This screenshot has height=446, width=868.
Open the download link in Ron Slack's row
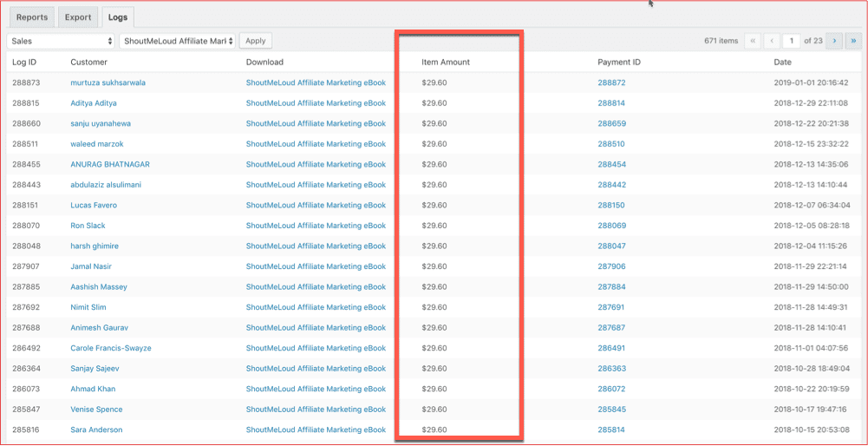(x=316, y=226)
